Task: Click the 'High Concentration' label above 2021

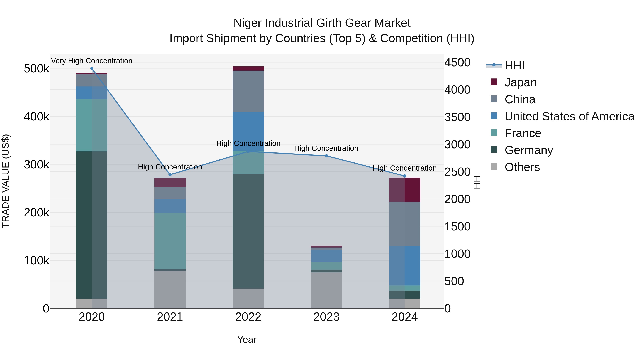Action: [x=170, y=167]
